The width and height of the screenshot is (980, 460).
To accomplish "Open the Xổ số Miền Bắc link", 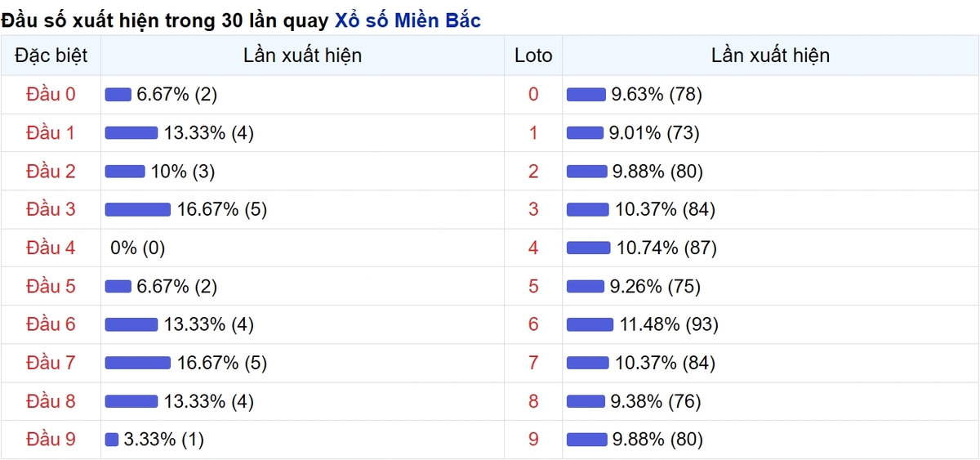I will (408, 21).
